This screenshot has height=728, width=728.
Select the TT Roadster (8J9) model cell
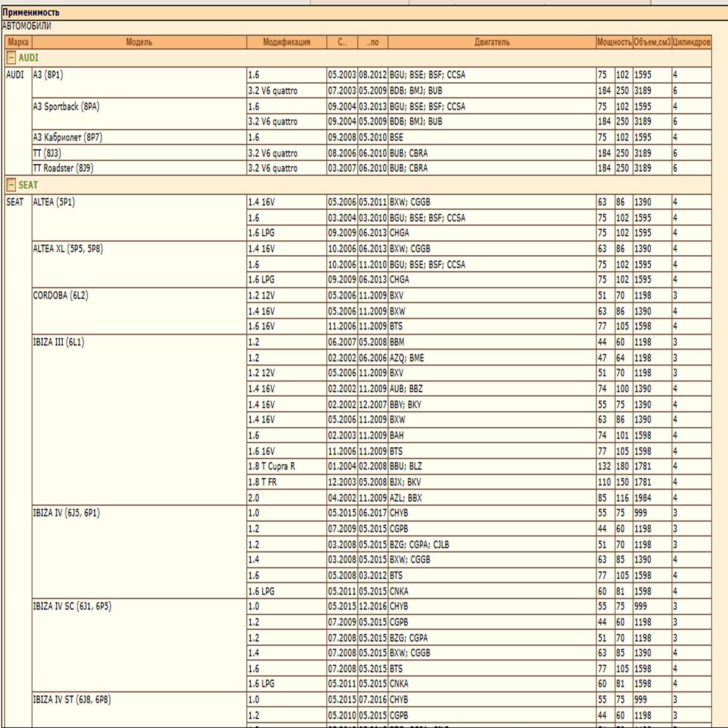pos(63,168)
